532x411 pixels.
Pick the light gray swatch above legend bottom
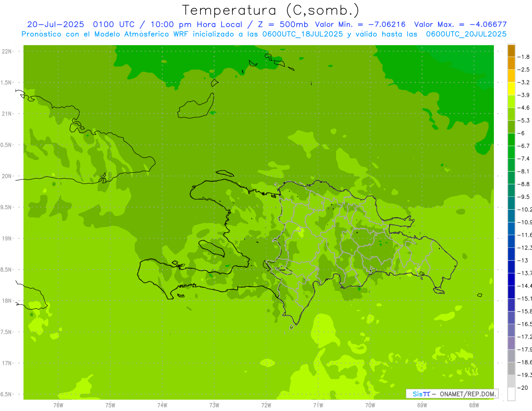(x=511, y=381)
